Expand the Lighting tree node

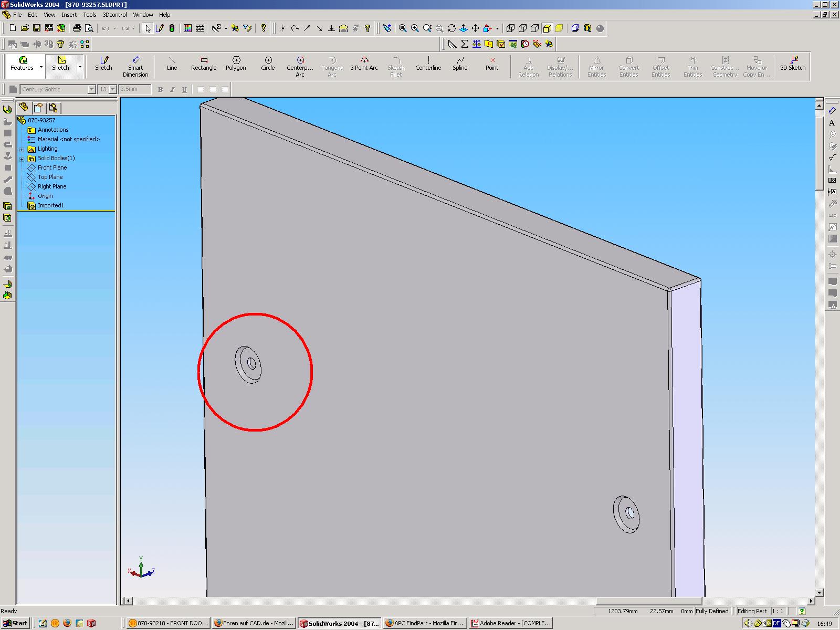22,149
